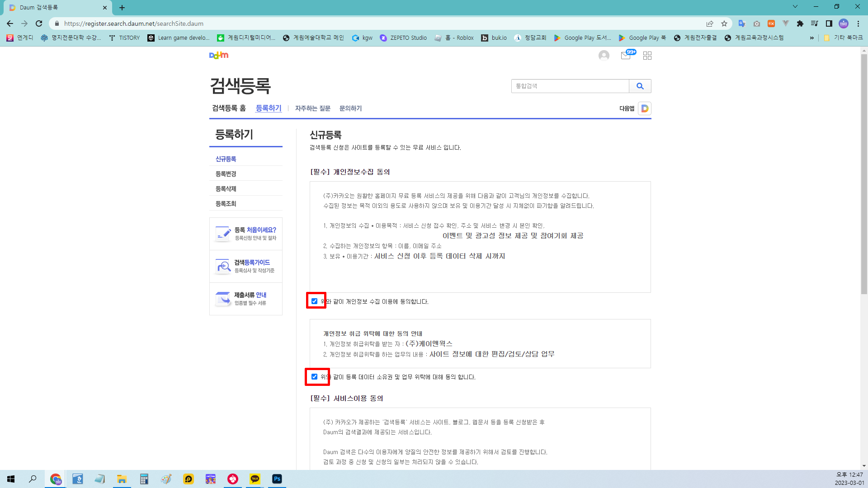Uncheck the 데이터 소유권 및 업무 위탁 동의 checkbox
The image size is (868, 488).
314,376
